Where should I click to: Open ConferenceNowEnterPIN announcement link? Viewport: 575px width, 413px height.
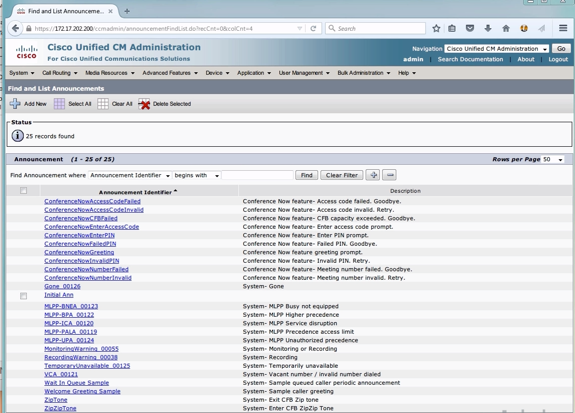(80, 235)
